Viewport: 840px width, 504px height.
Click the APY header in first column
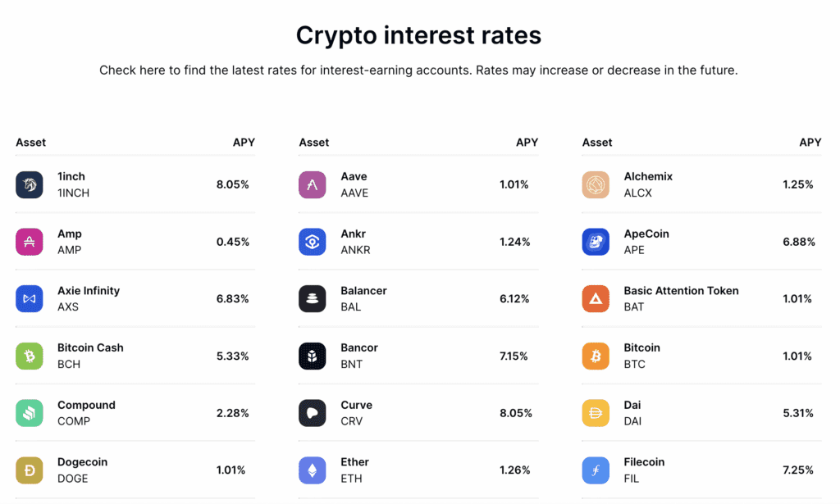(244, 143)
